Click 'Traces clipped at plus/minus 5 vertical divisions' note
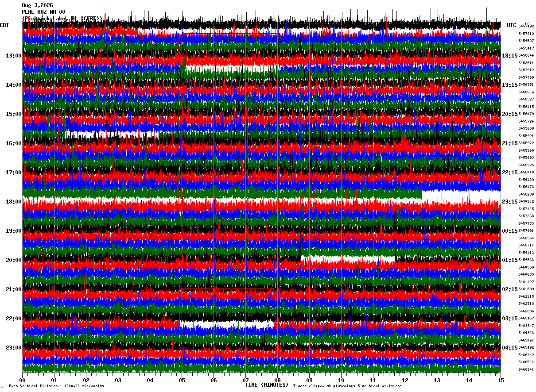This screenshot has width=536, height=392. pyautogui.click(x=348, y=386)
